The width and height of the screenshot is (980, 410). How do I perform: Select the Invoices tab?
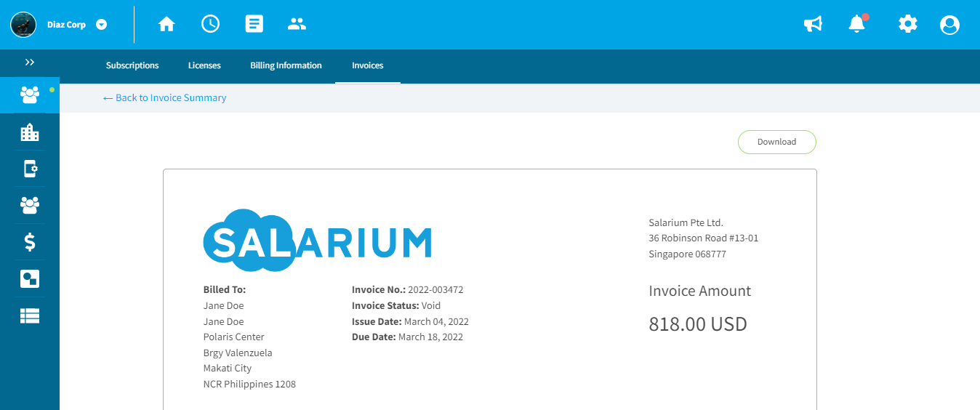tap(368, 65)
